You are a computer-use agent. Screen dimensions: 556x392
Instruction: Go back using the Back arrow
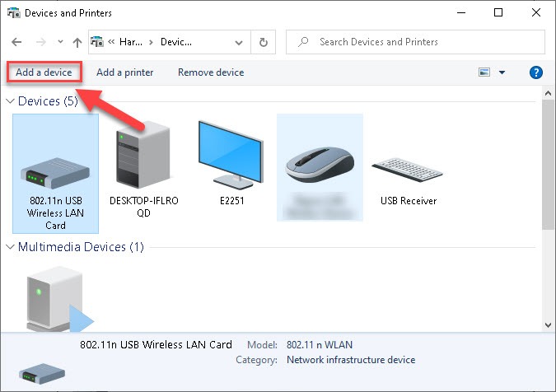16,42
